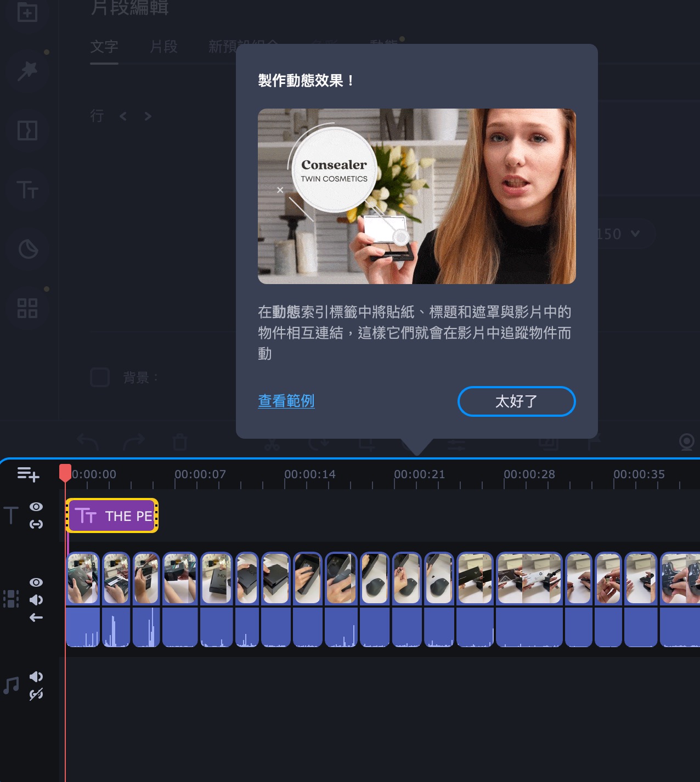This screenshot has height=782, width=700.
Task: Click the 太好了 button
Action: (x=516, y=401)
